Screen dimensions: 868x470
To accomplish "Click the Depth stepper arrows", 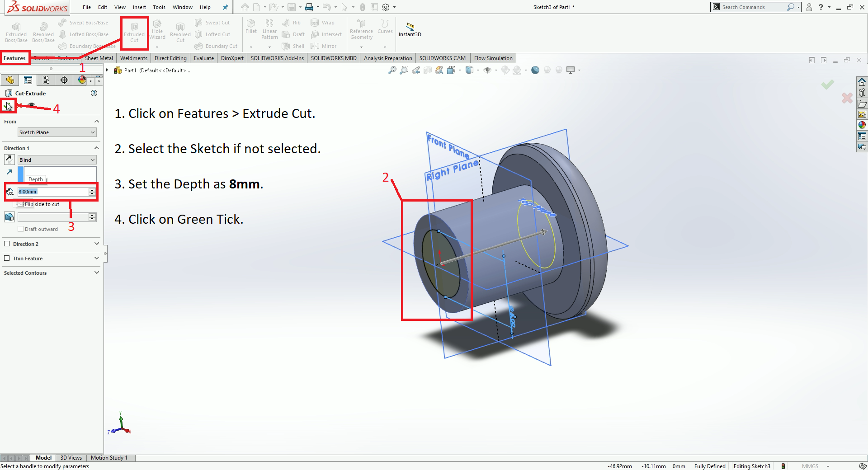I will tap(92, 192).
